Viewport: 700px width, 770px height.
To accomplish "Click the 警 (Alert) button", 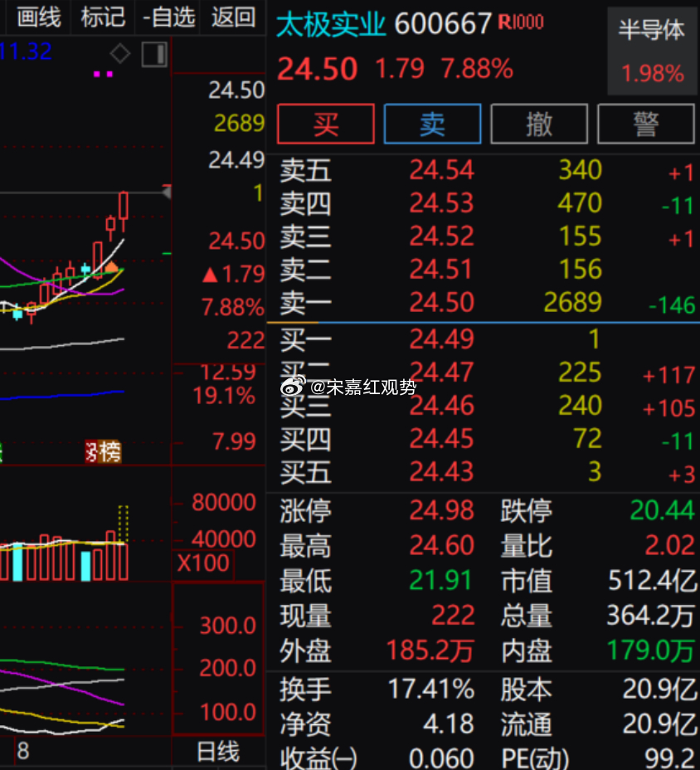I will [645, 124].
